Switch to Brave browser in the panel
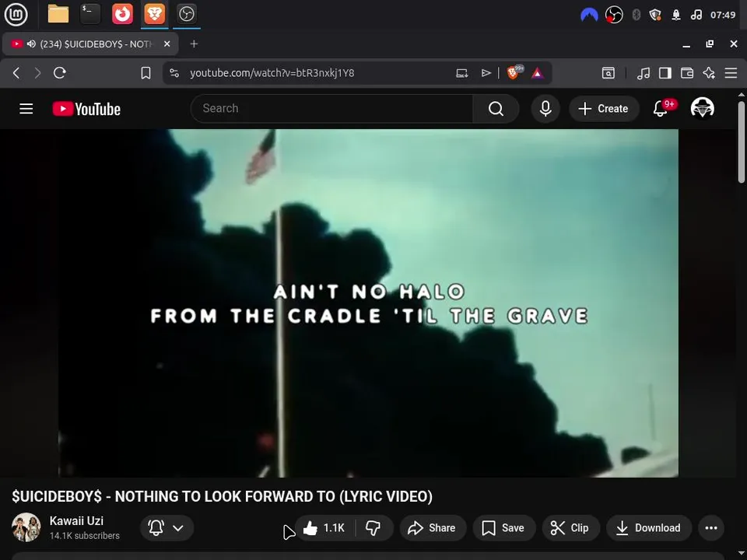 [x=154, y=14]
